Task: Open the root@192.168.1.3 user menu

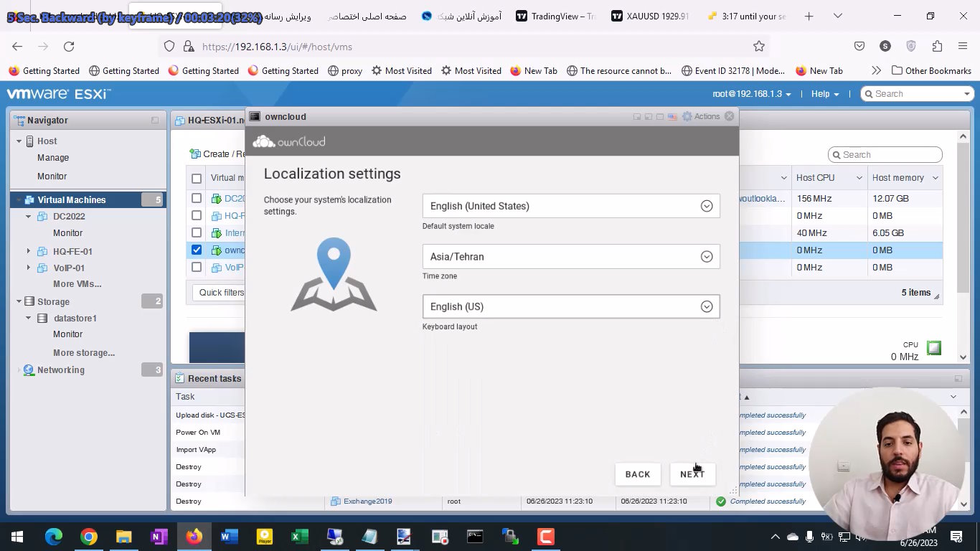Action: (x=752, y=94)
